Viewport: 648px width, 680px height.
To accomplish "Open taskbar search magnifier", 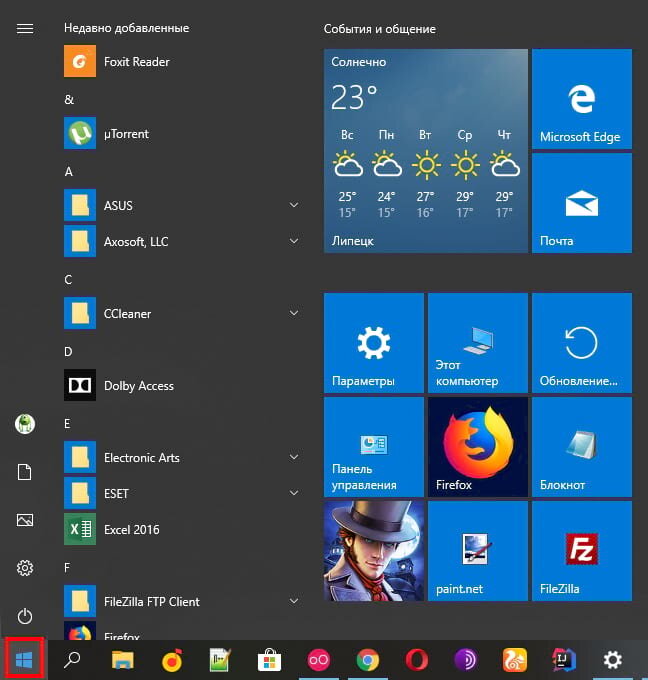I will click(x=72, y=660).
